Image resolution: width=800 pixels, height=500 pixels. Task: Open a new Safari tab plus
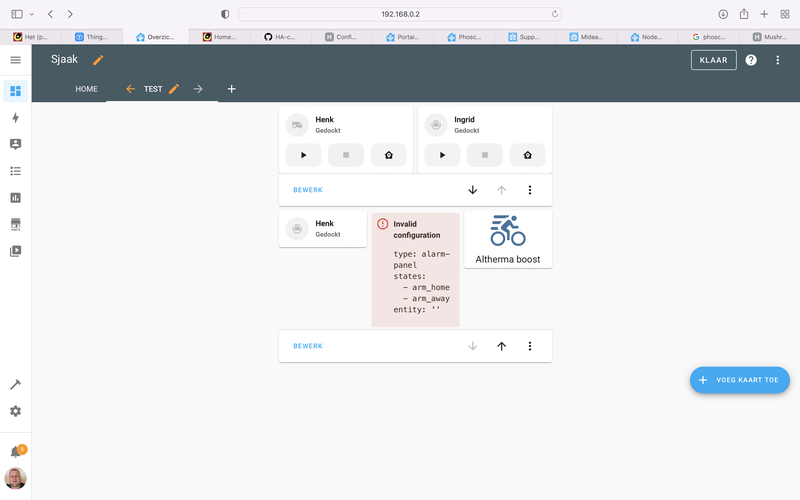(764, 14)
